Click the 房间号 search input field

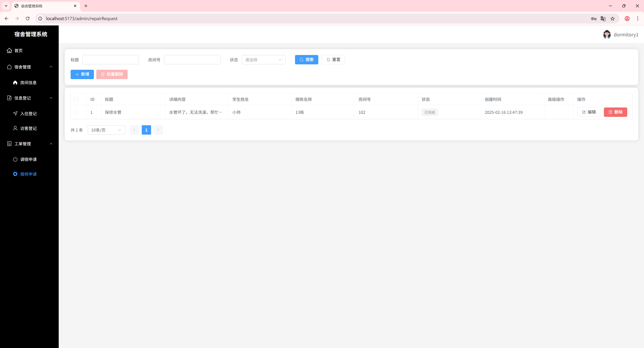coord(192,60)
